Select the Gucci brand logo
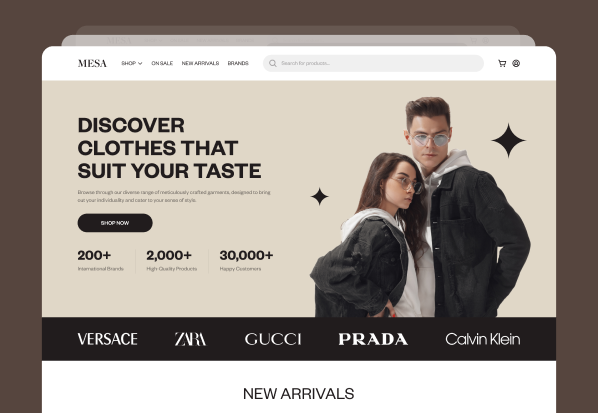Screen dimensions: 598x413 [x=273, y=339]
